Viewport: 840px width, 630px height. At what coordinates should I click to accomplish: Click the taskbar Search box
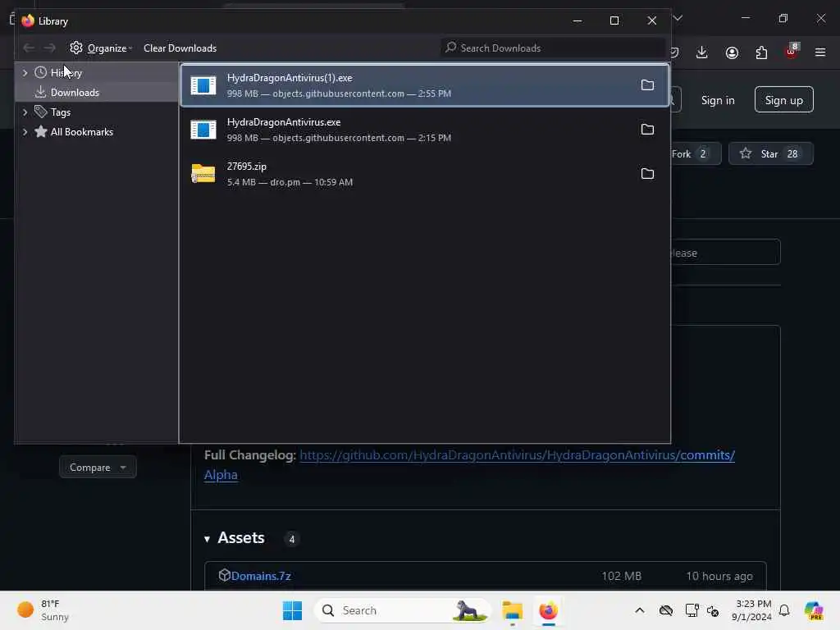click(x=402, y=610)
